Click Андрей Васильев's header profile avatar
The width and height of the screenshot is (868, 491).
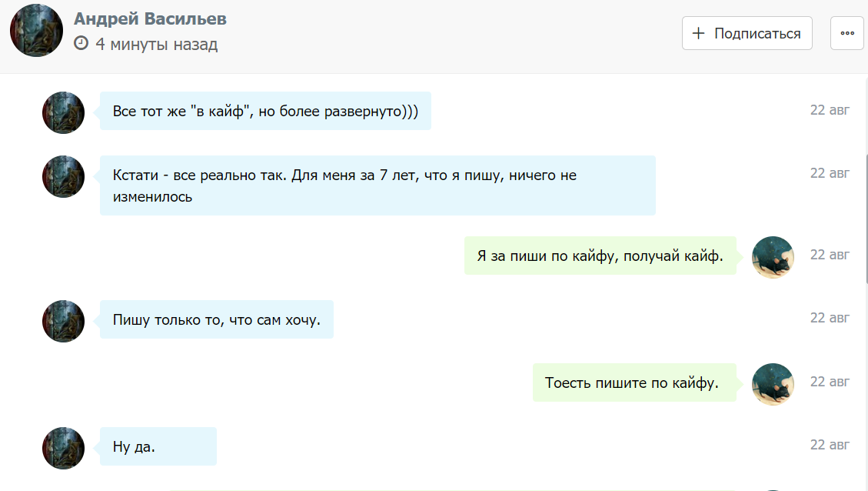pos(36,30)
